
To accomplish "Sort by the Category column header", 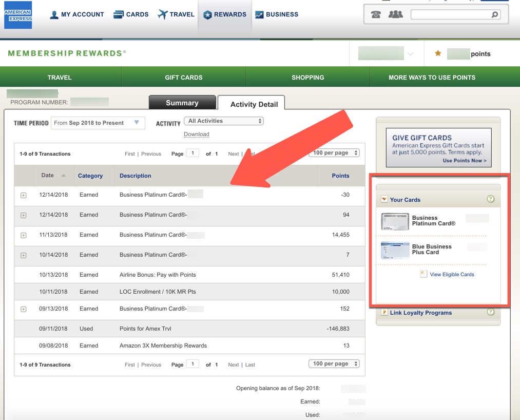I will pos(90,176).
